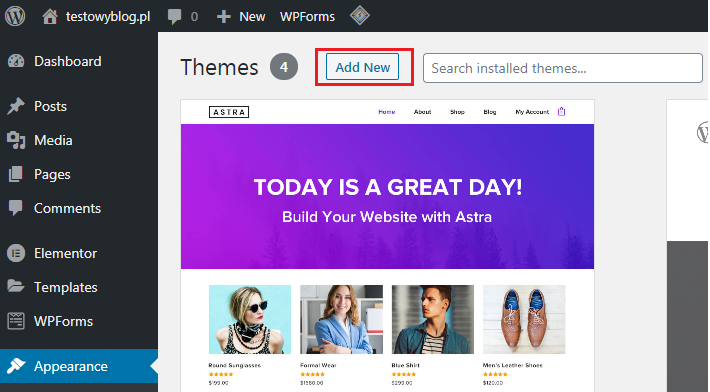Screen dimensions: 710x392
Task: Click the plus icon beside New
Action: point(224,17)
